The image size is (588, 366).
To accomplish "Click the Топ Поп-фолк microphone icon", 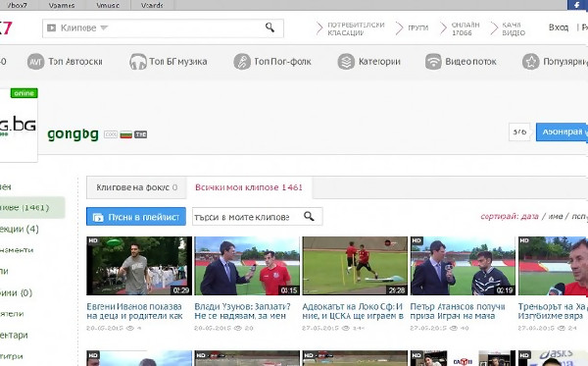I will pos(242,62).
